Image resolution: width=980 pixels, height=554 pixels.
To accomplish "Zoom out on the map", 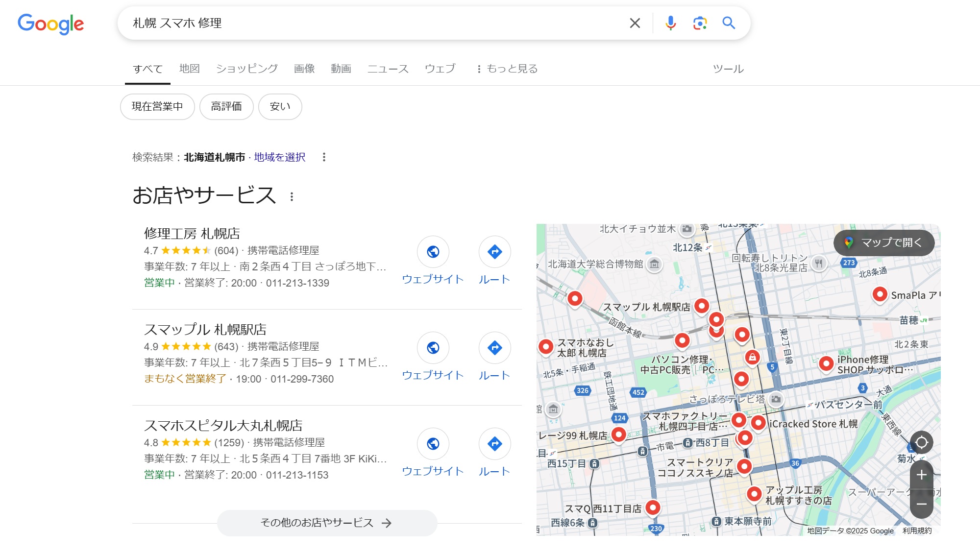I will click(921, 504).
